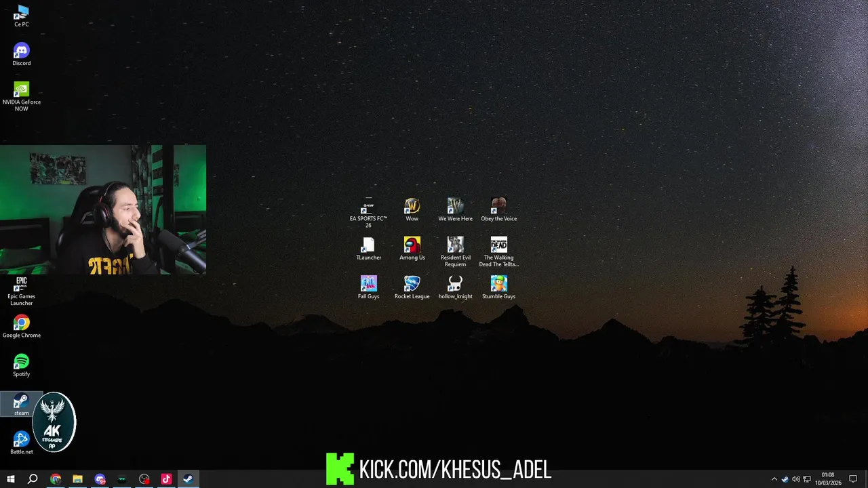The width and height of the screenshot is (868, 488).
Task: Select the Fall Guys shortcut
Action: click(368, 287)
